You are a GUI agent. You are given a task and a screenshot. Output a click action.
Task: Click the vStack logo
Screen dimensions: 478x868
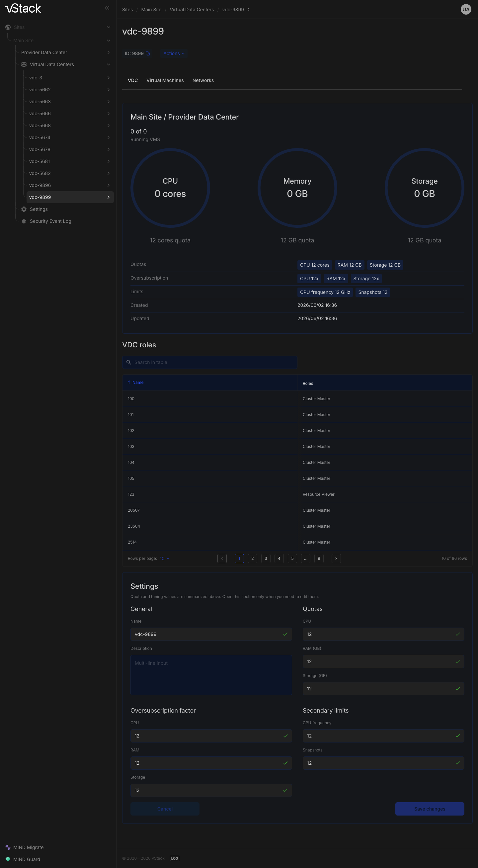tap(23, 8)
